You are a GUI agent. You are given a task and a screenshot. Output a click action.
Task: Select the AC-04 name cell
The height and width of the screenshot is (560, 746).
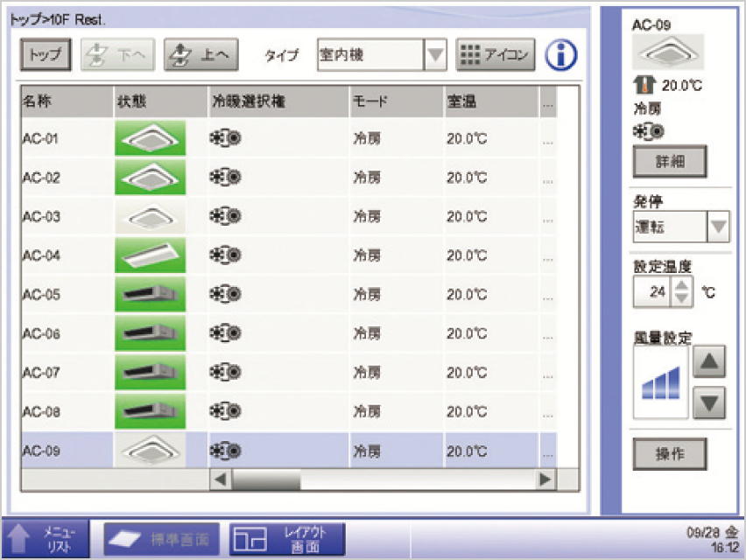pyautogui.click(x=67, y=255)
